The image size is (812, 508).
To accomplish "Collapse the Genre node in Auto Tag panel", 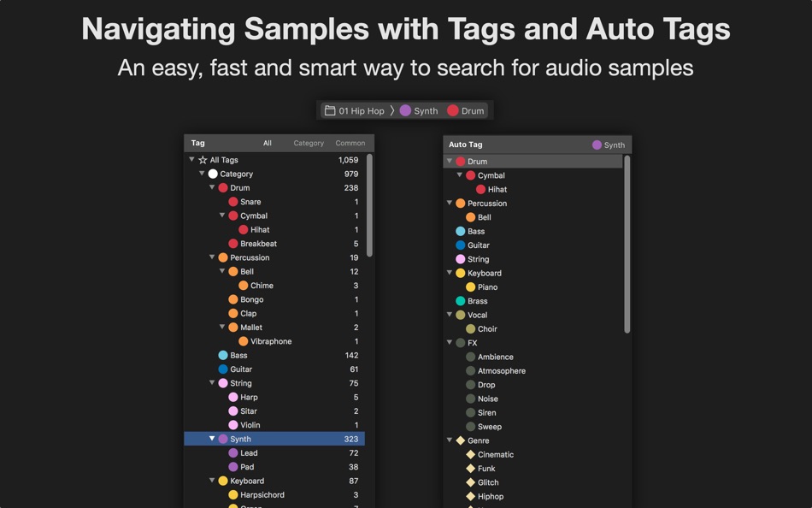I will 450,440.
